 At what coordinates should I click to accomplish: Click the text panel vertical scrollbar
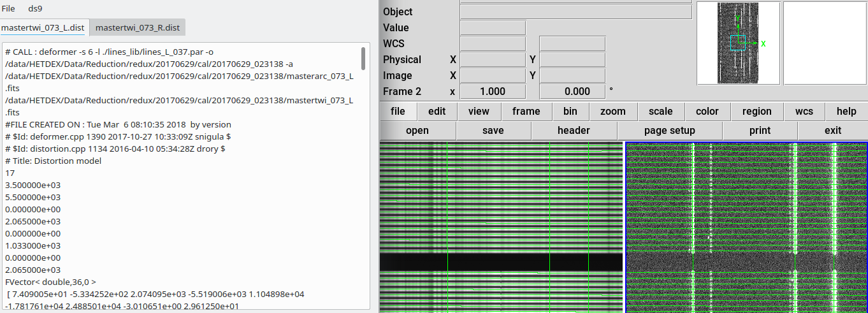point(363,57)
